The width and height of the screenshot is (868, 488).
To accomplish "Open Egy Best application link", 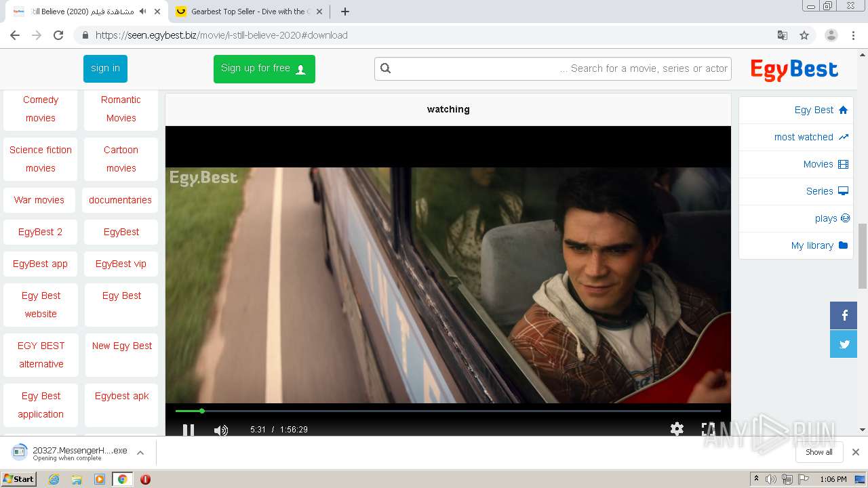I will pos(41,405).
